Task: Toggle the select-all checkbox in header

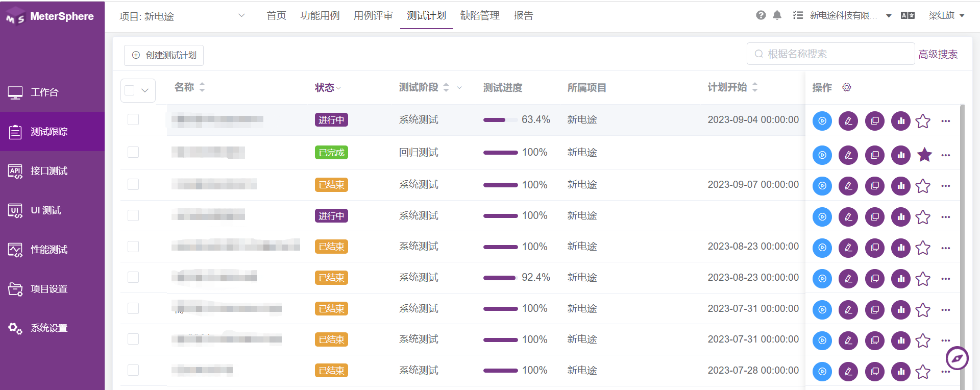Action: point(130,90)
